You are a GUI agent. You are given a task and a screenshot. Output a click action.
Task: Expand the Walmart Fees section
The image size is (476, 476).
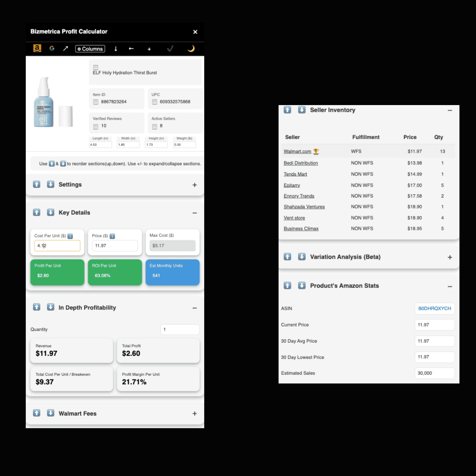[195, 413]
